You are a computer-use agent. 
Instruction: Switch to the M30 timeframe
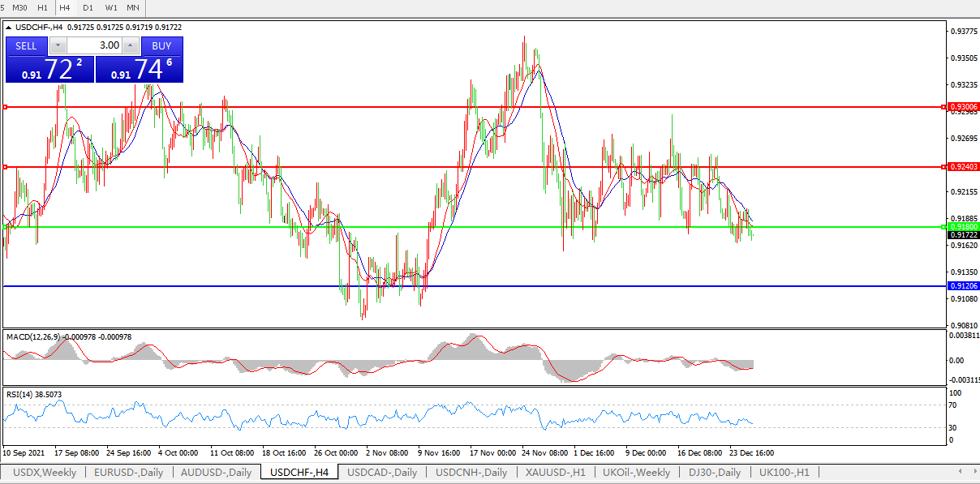pyautogui.click(x=20, y=7)
